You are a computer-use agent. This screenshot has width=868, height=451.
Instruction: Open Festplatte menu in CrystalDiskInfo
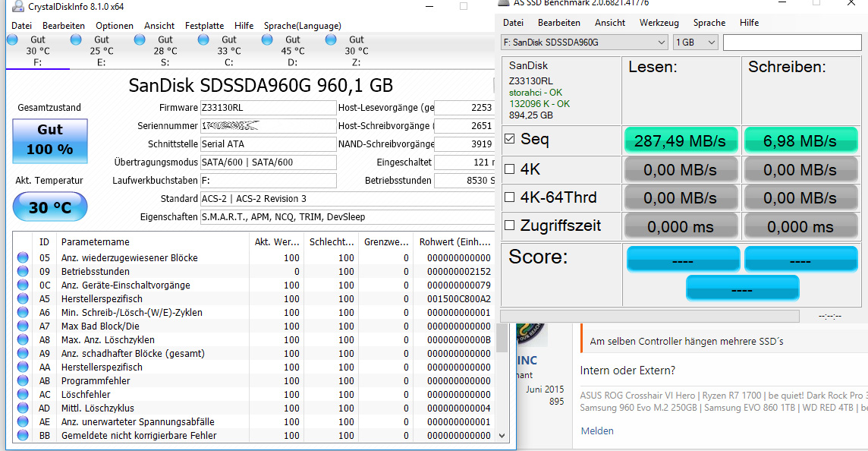tap(204, 26)
